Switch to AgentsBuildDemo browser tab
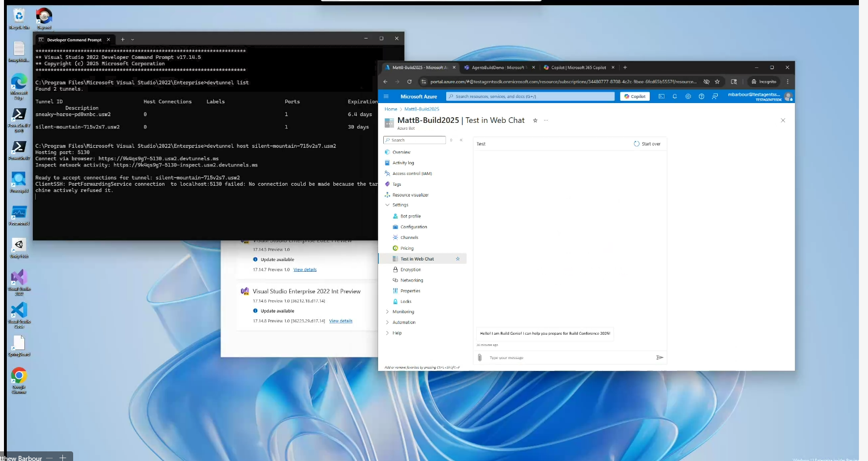This screenshot has height=461, width=868. pos(498,67)
